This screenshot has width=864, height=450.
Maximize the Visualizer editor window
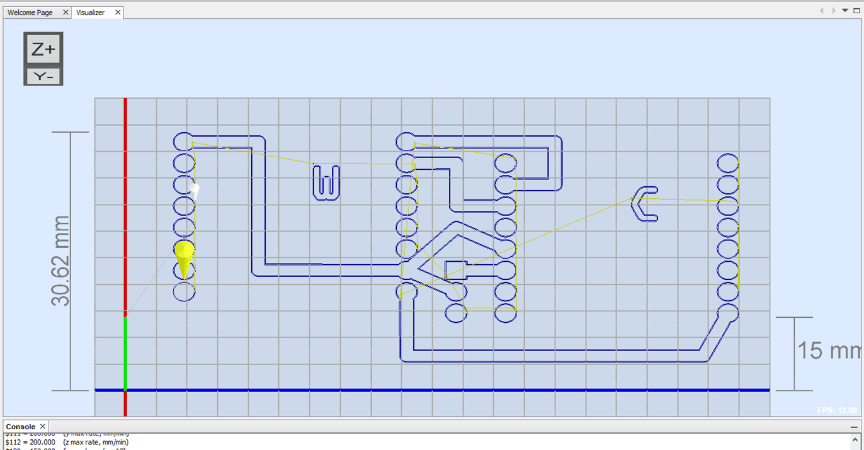coord(856,10)
